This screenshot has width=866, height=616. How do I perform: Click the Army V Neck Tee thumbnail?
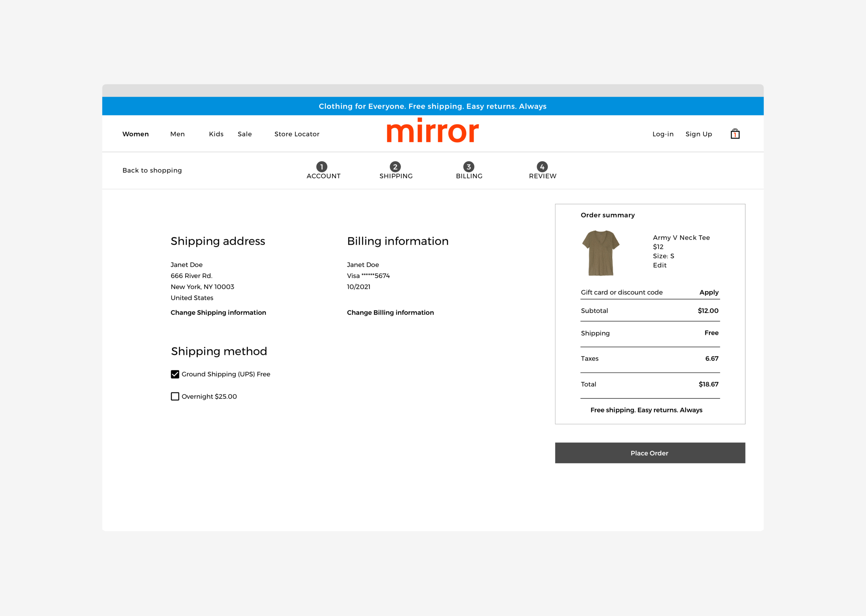click(x=601, y=253)
